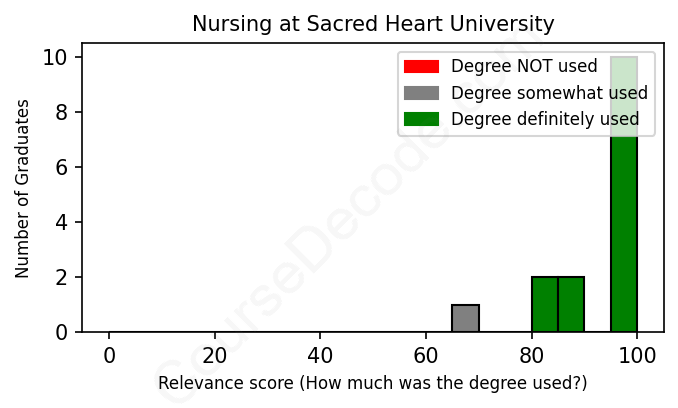Viewport: 678px width, 408px height.
Task: Click the tallest green bar near 100
Action: point(624,220)
